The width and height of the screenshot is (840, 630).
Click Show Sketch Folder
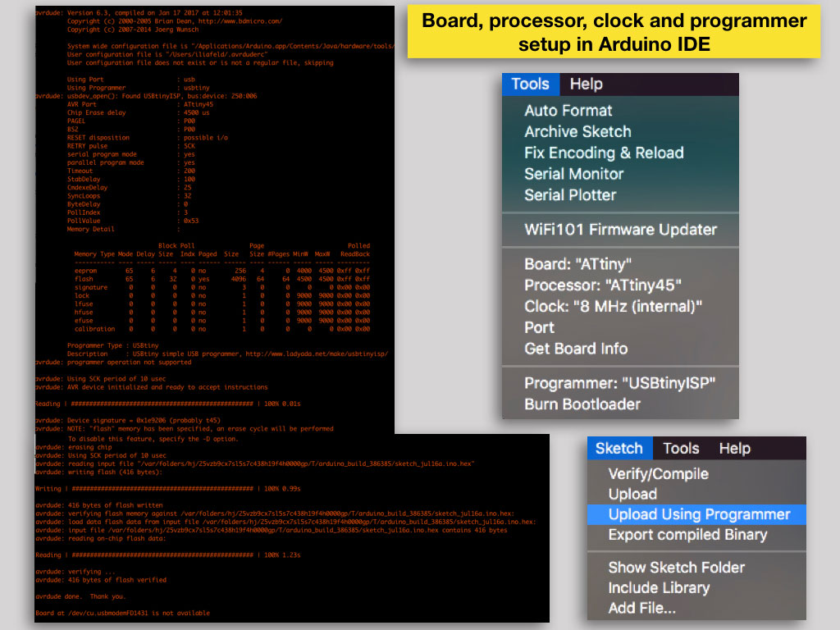coord(677,568)
